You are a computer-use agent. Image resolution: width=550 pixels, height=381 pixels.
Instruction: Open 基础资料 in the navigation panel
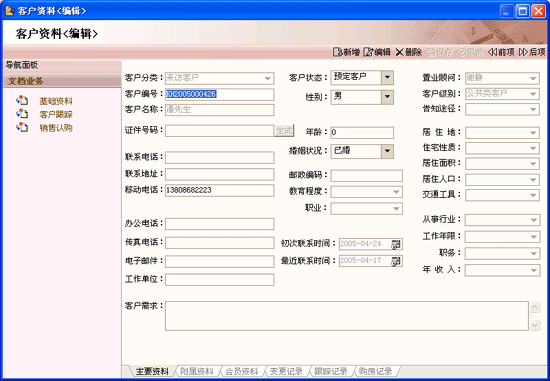point(56,101)
